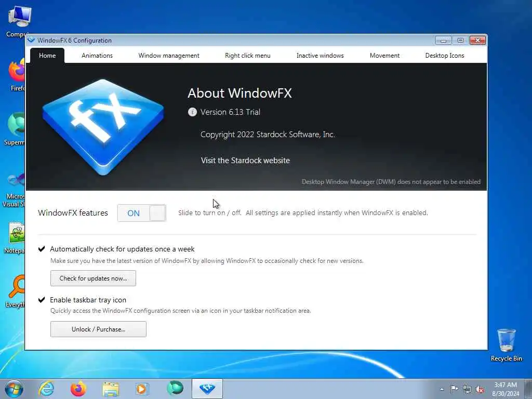The image size is (532, 399).
Task: Open the Movement tab
Action: 384,55
